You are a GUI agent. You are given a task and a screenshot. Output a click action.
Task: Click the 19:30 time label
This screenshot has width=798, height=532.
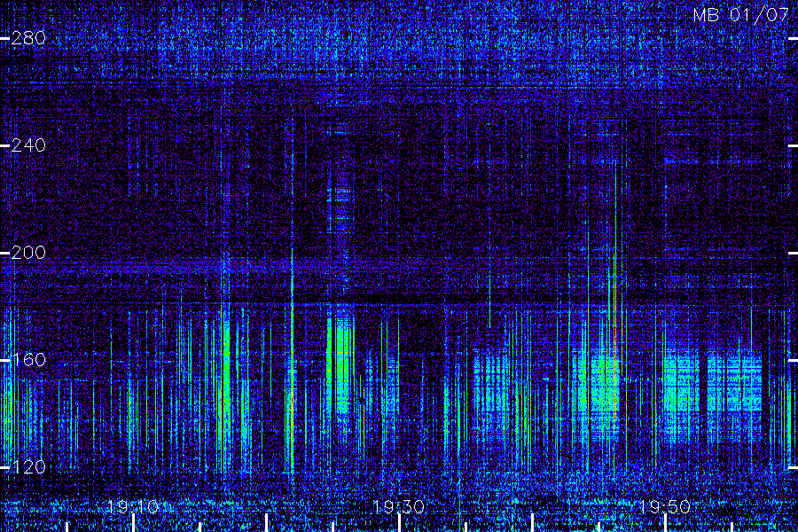point(398,506)
